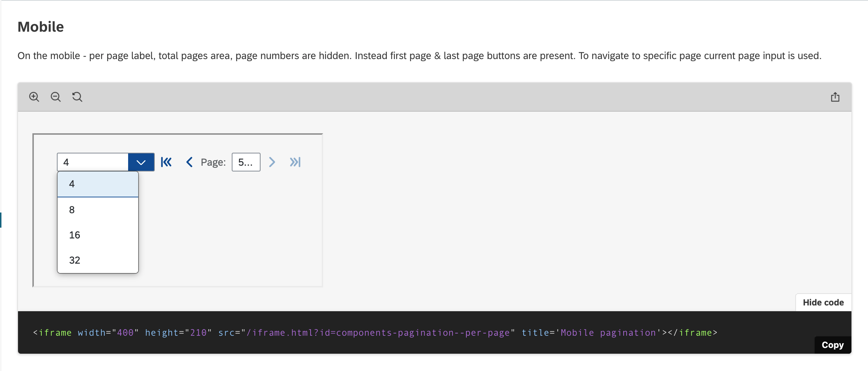Image resolution: width=868 pixels, height=371 pixels.
Task: Click the Hide code button
Action: [x=823, y=303]
